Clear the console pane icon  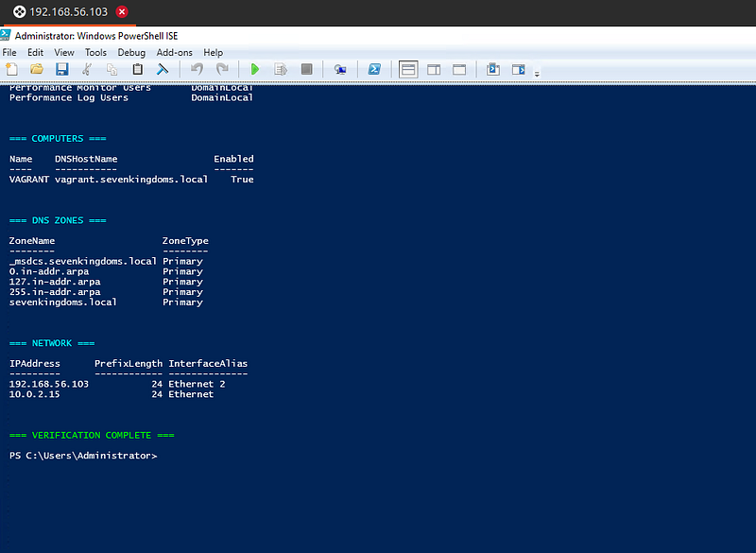tap(163, 69)
